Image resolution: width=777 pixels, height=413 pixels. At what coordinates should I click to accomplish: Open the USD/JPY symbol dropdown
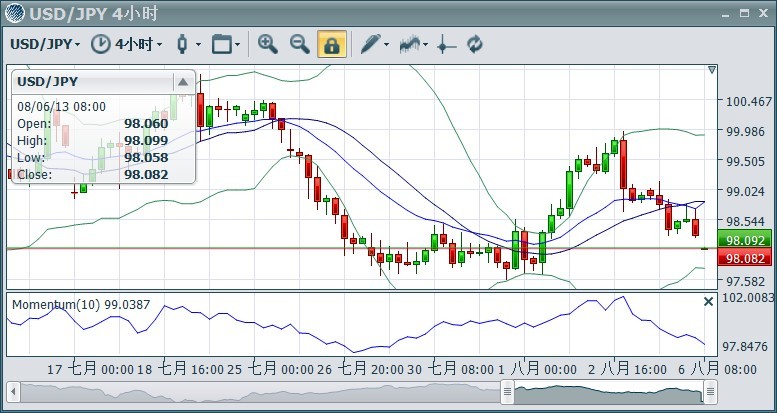click(x=45, y=44)
